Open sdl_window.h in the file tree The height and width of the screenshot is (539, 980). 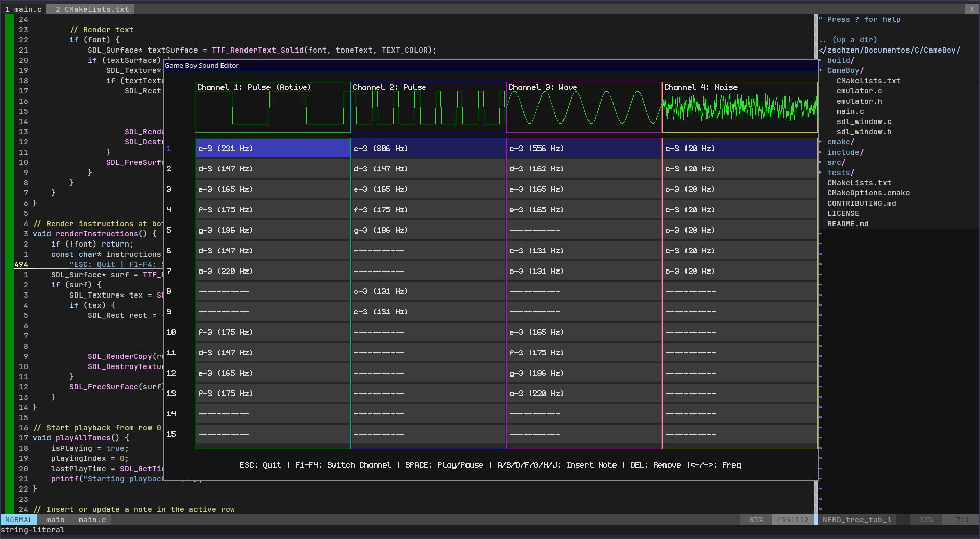(x=864, y=132)
